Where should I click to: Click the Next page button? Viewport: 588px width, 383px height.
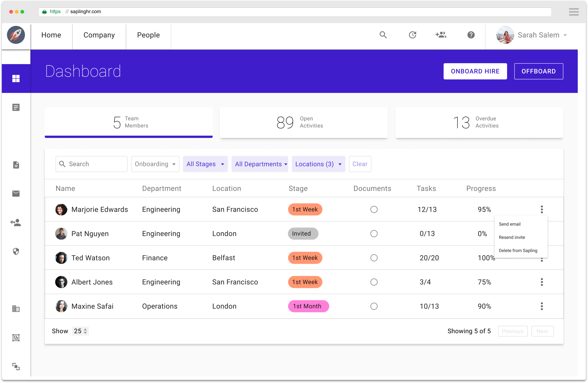click(542, 331)
